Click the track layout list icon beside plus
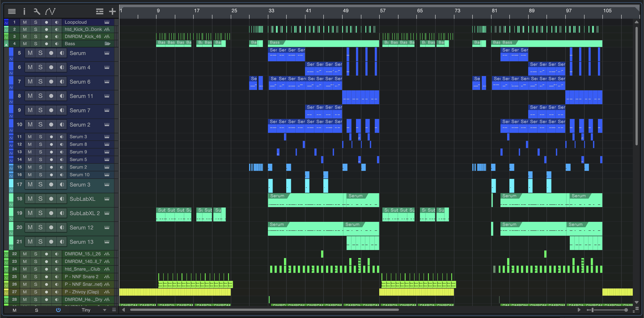 (x=100, y=11)
